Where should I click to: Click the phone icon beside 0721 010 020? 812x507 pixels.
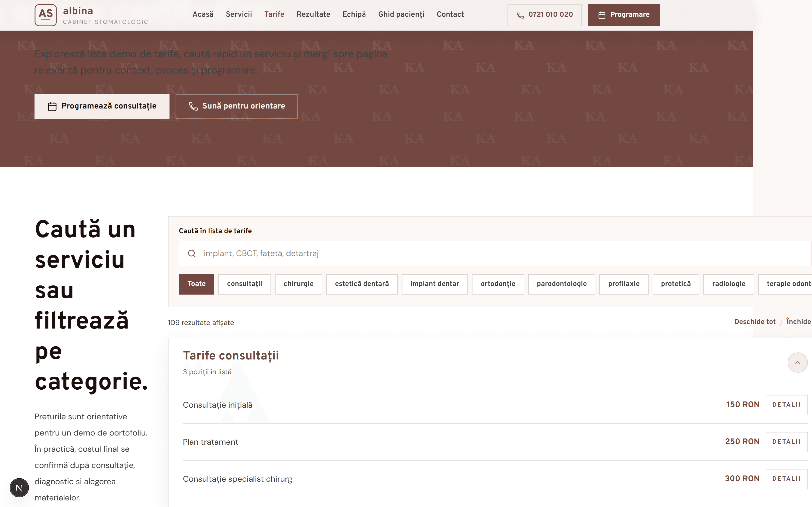[520, 15]
